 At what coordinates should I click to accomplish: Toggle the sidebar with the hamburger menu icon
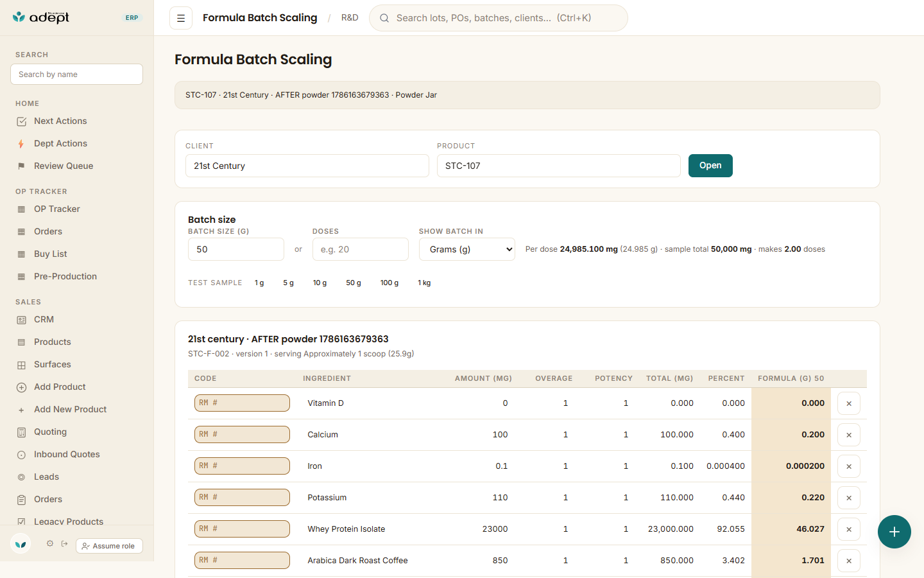(181, 18)
